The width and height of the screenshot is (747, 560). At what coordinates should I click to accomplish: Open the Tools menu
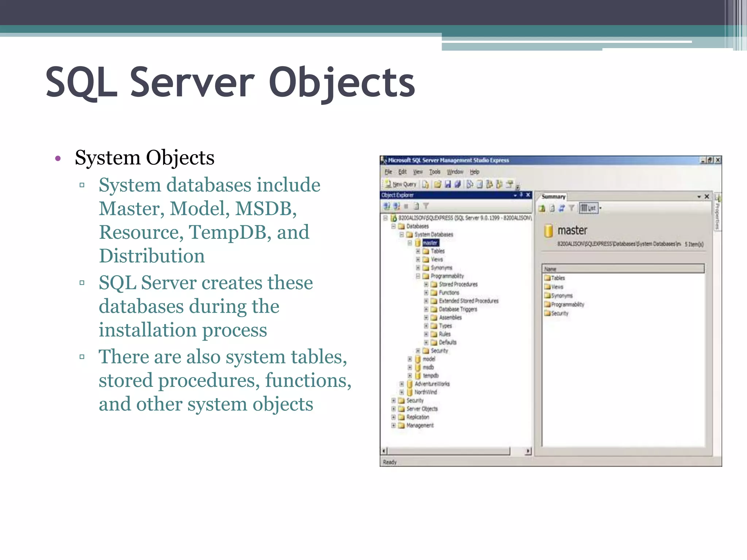(434, 172)
